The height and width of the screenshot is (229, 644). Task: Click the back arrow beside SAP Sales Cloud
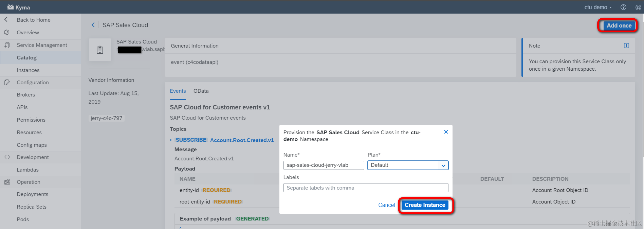pyautogui.click(x=93, y=25)
